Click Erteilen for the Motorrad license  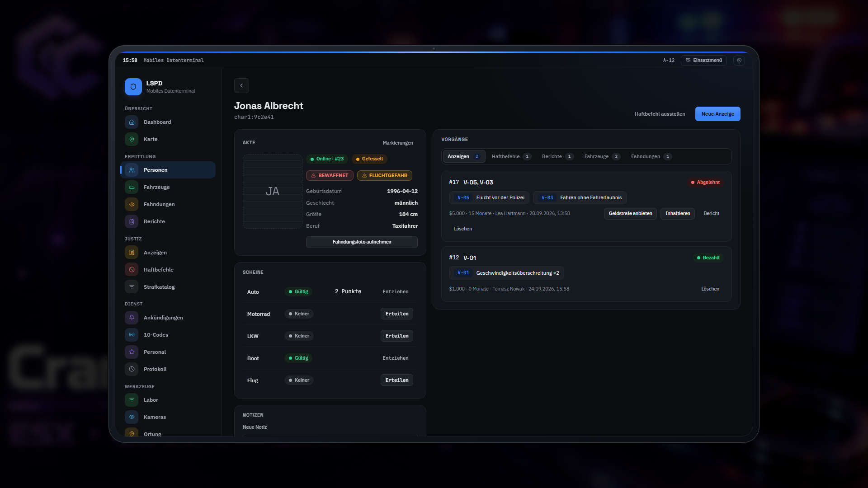point(397,314)
